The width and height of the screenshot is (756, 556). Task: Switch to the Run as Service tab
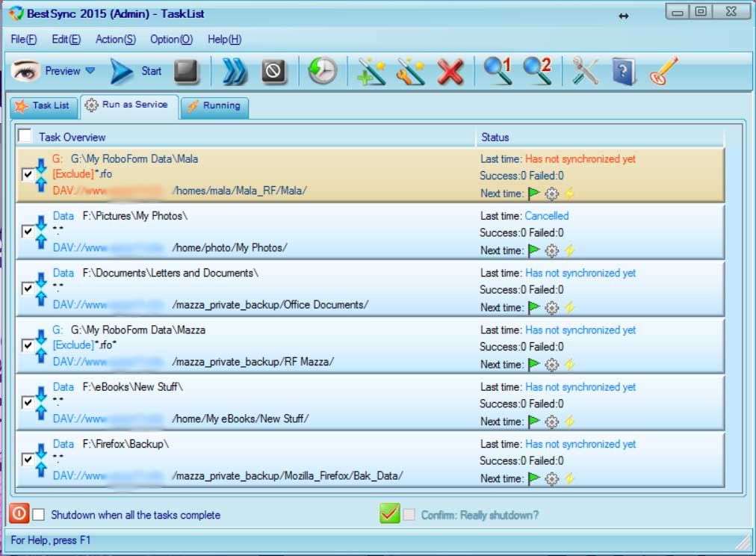coord(128,105)
